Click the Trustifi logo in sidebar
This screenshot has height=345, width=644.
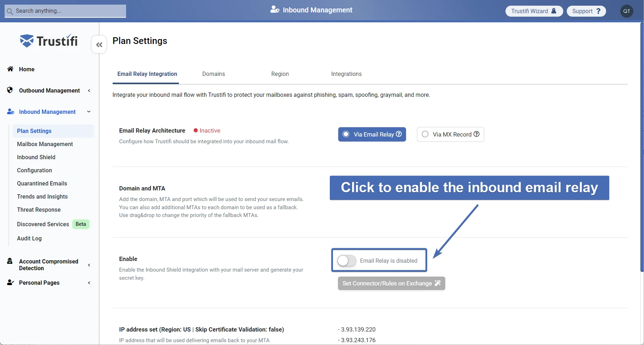click(x=49, y=41)
